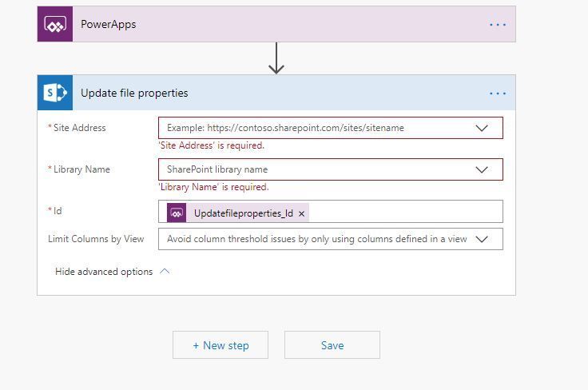The height and width of the screenshot is (390, 588).
Task: Click the Hide advanced options chevron
Action: [165, 271]
